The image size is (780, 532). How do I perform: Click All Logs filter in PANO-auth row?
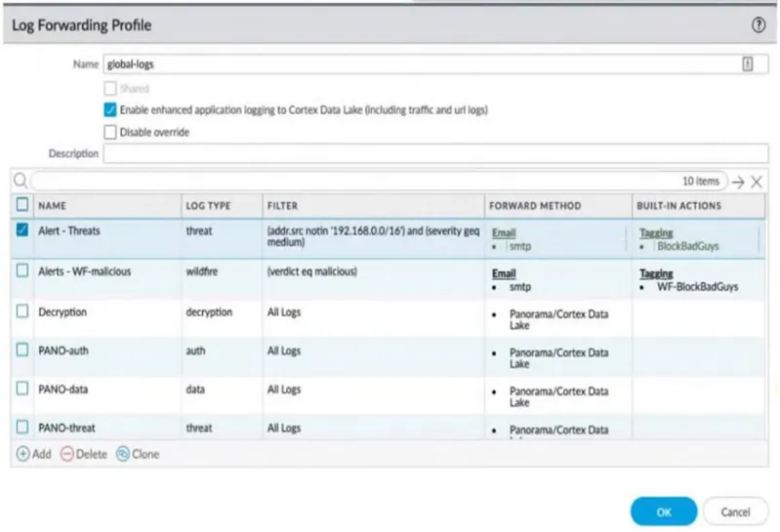click(283, 350)
